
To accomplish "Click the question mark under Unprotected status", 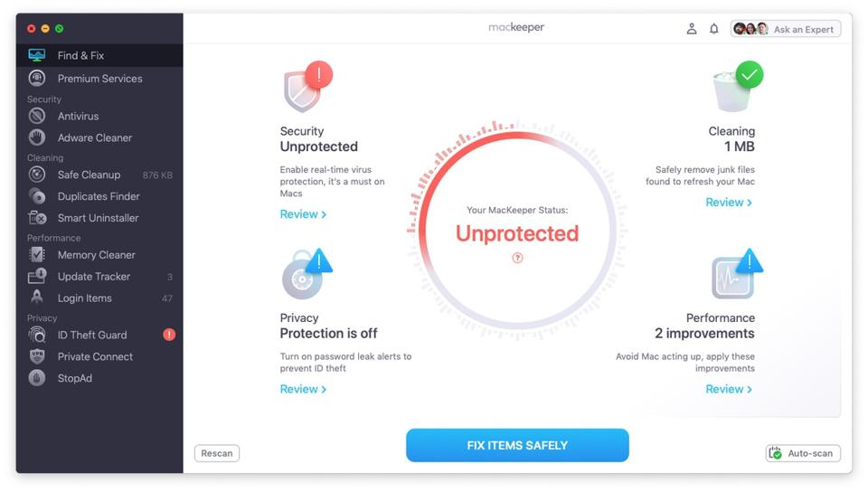I will (x=517, y=258).
